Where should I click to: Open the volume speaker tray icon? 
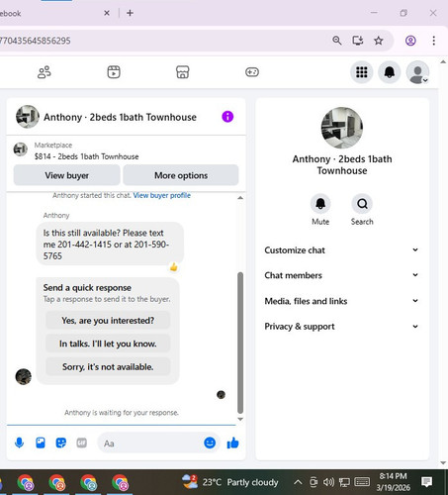(328, 482)
